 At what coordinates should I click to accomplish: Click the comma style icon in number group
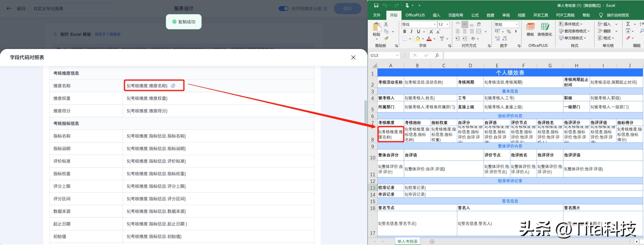point(516,32)
